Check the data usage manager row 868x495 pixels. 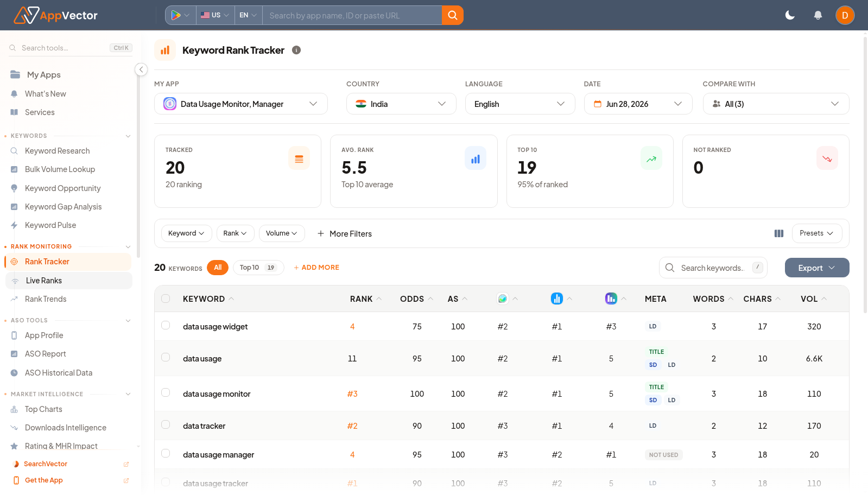coord(166,453)
